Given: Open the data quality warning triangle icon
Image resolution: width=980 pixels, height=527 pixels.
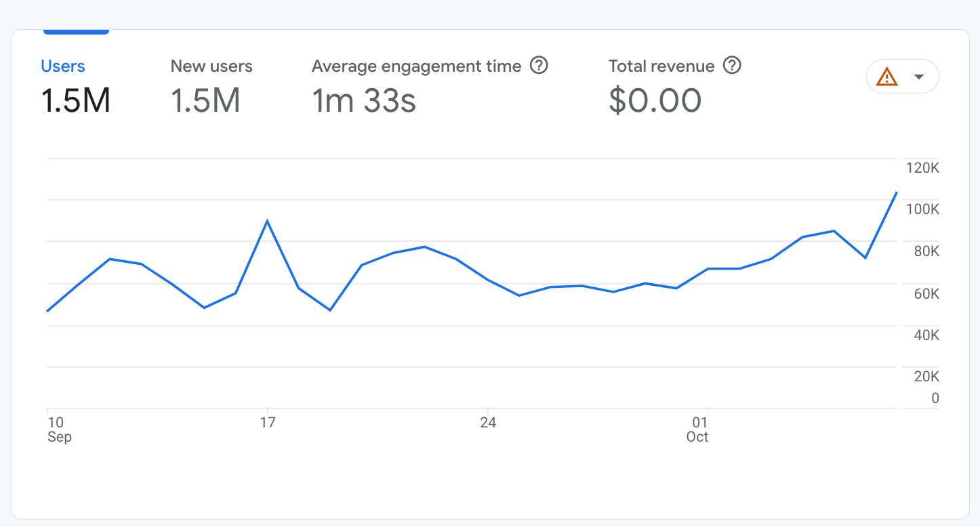Looking at the screenshot, I should tap(886, 77).
